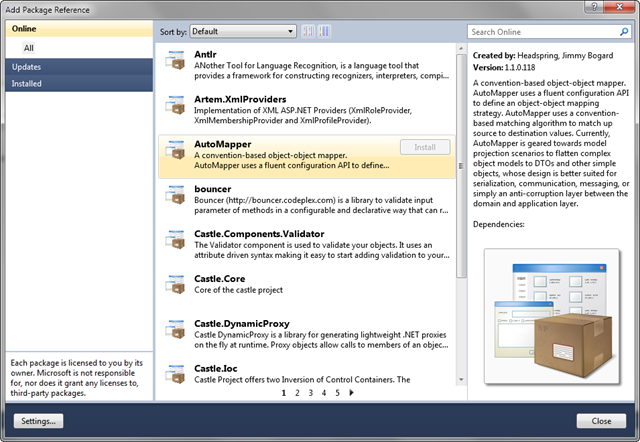Click the bouncer package icon
Viewport: 640px width, 442px height.
coord(176,195)
